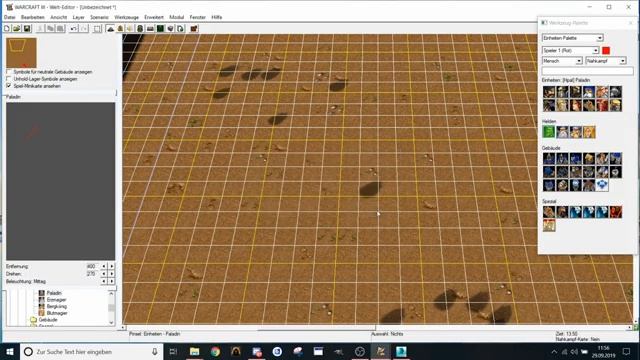Decrease Drehen with the left arrow
Screen dimensions: 640x360
[104, 273]
